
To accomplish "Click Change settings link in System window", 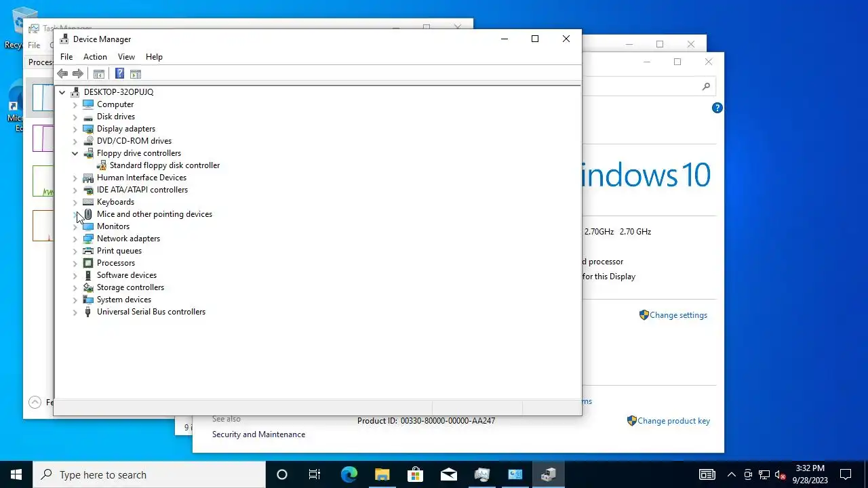I will tap(678, 315).
